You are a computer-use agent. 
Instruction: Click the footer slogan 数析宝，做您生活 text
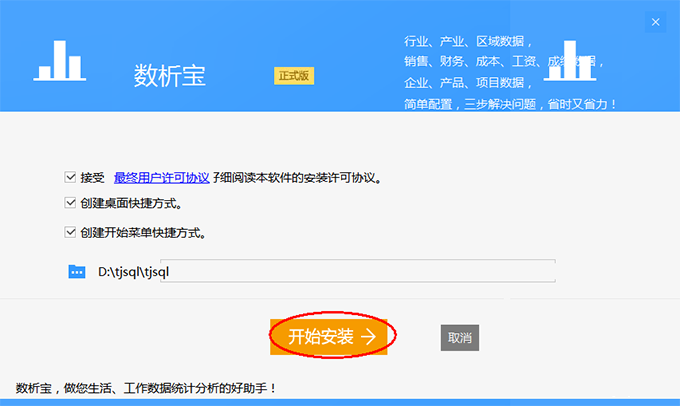point(146,388)
